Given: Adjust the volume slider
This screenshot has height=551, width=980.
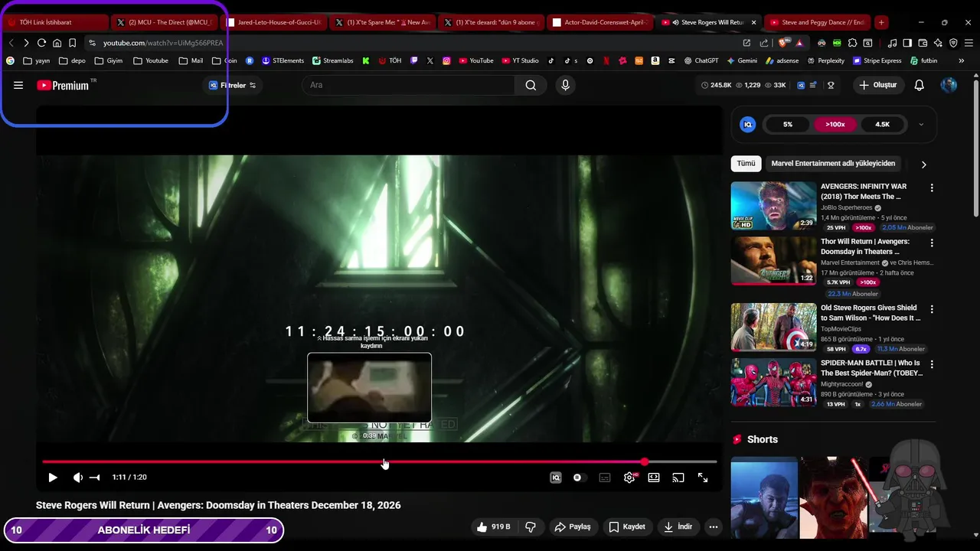Looking at the screenshot, I should pos(94,478).
